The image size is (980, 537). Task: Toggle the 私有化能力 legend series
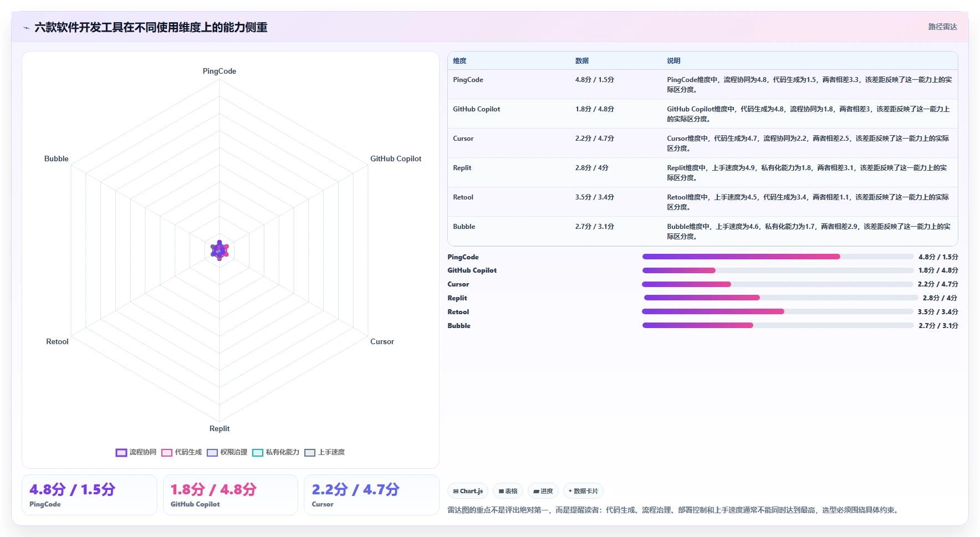pos(275,452)
